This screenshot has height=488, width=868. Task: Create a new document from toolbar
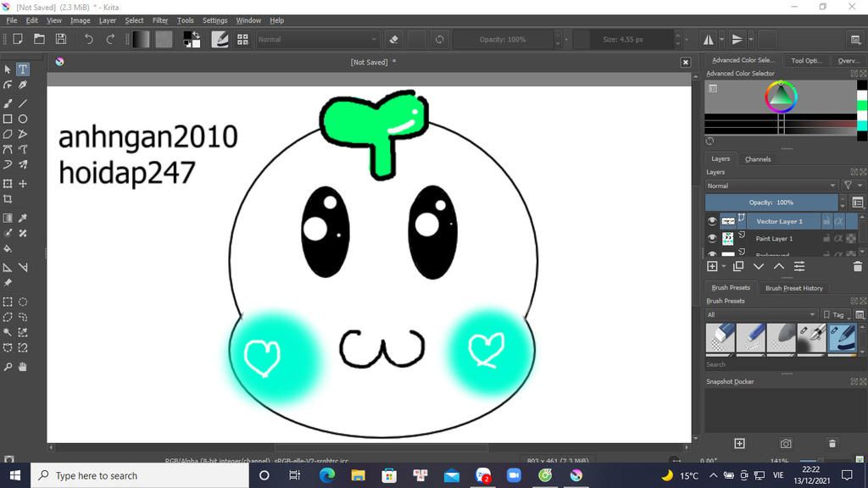(18, 39)
